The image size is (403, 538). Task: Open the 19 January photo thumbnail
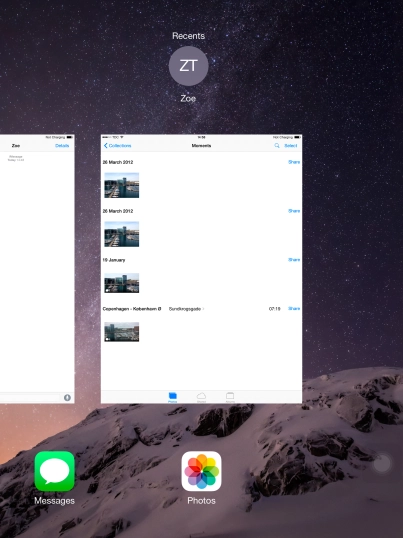tap(122, 283)
